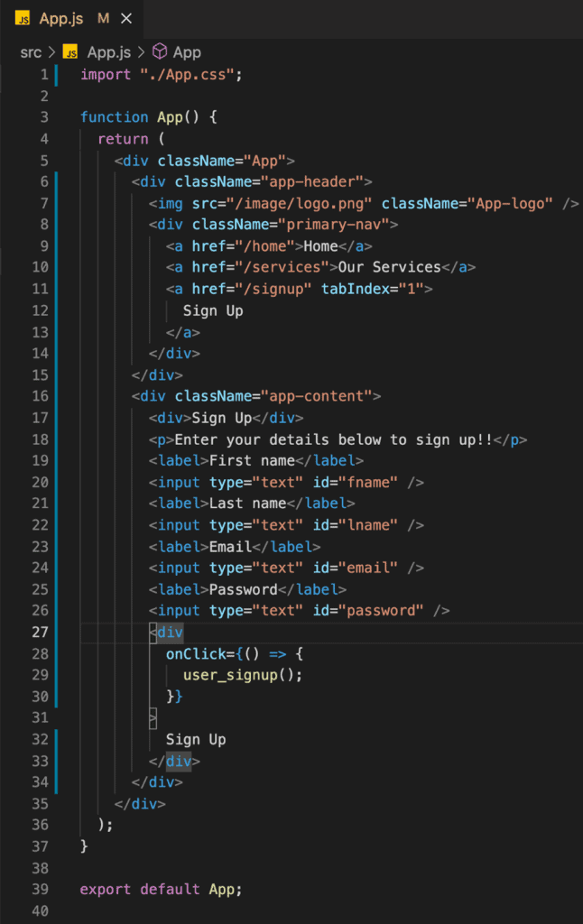This screenshot has width=583, height=924.
Task: Click "primary-nav" string on line 8
Action: [333, 225]
